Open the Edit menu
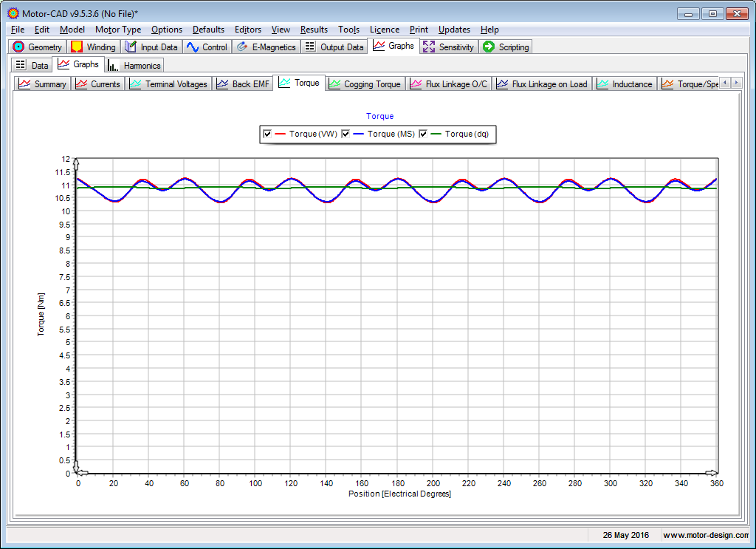Viewport: 756px width, 549px height. (42, 30)
